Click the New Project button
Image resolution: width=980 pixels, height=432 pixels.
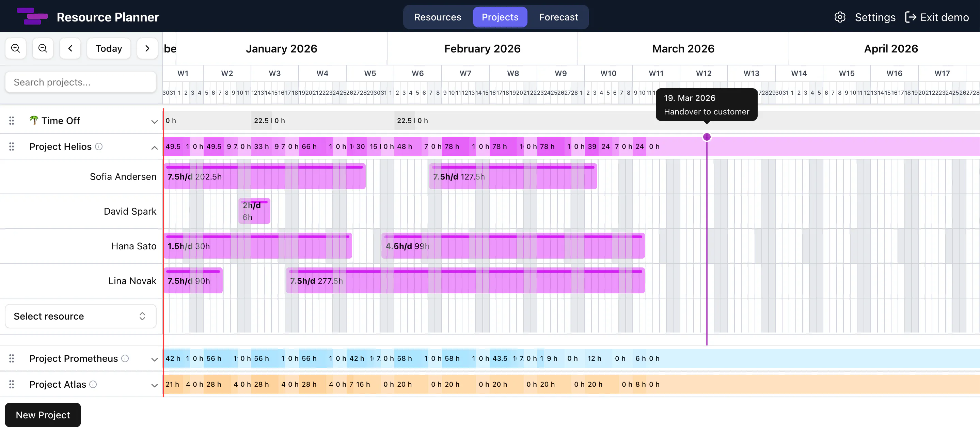pyautogui.click(x=43, y=415)
